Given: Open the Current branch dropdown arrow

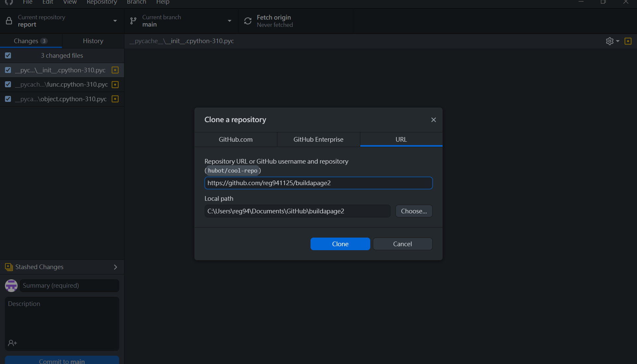Looking at the screenshot, I should tap(229, 21).
